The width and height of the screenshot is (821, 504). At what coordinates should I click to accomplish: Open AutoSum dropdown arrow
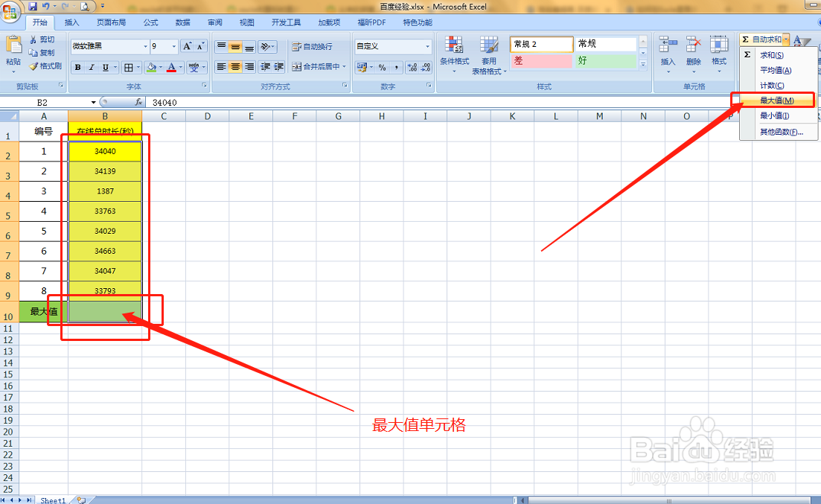coord(787,39)
